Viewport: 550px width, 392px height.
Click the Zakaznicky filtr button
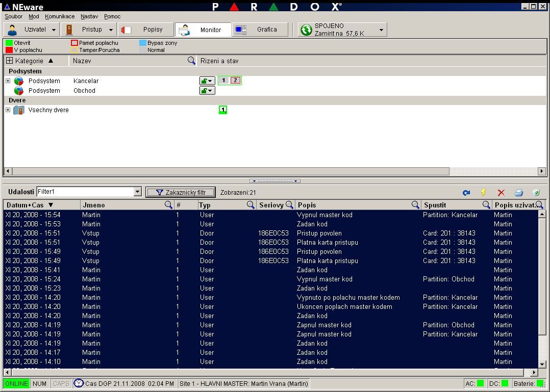(180, 192)
